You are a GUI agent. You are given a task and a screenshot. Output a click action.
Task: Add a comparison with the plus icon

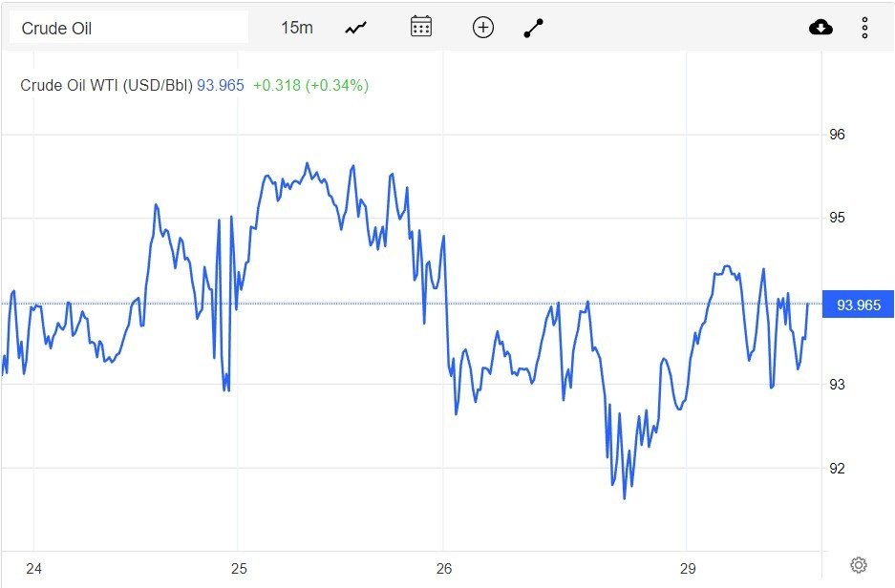[x=483, y=28]
